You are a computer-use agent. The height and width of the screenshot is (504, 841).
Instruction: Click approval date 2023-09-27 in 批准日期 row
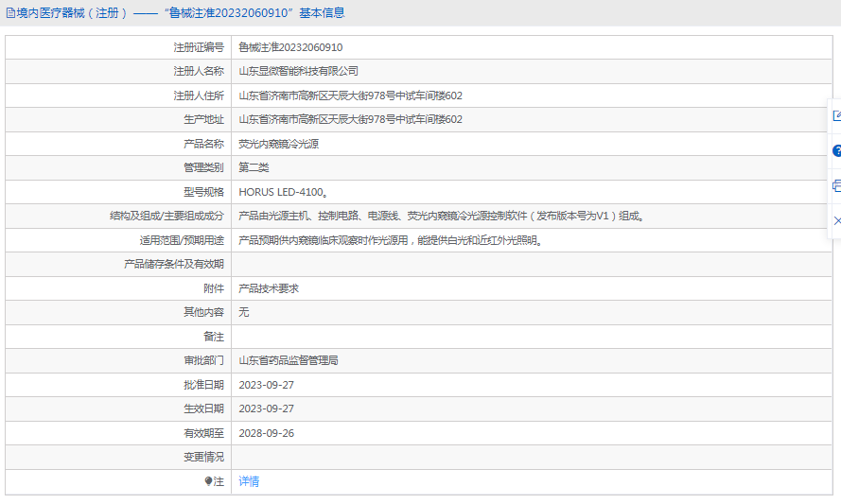(266, 385)
